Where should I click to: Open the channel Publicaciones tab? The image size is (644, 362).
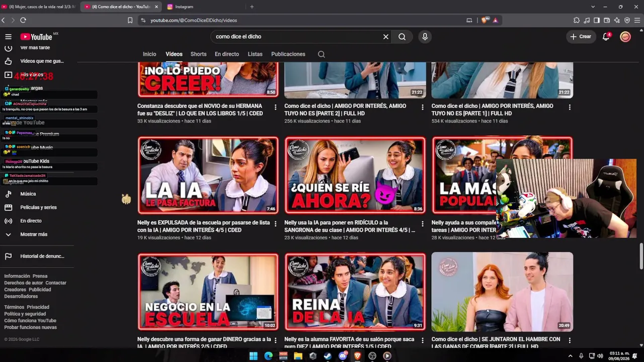(x=288, y=54)
